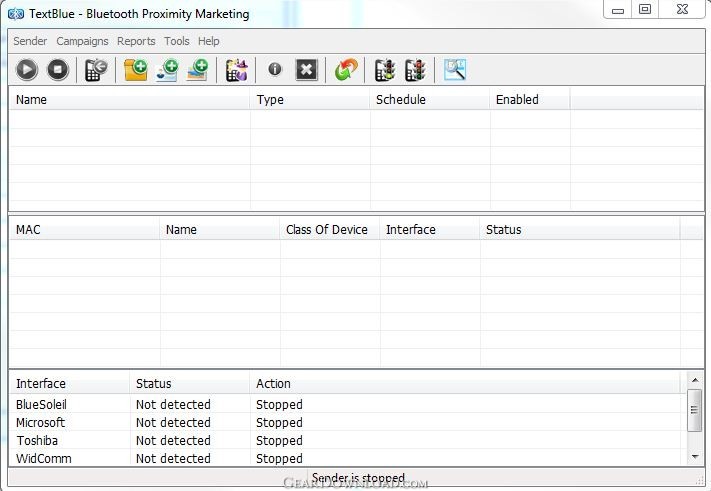This screenshot has width=711, height=491.
Task: Maximize the TextBlue window
Action: click(645, 10)
